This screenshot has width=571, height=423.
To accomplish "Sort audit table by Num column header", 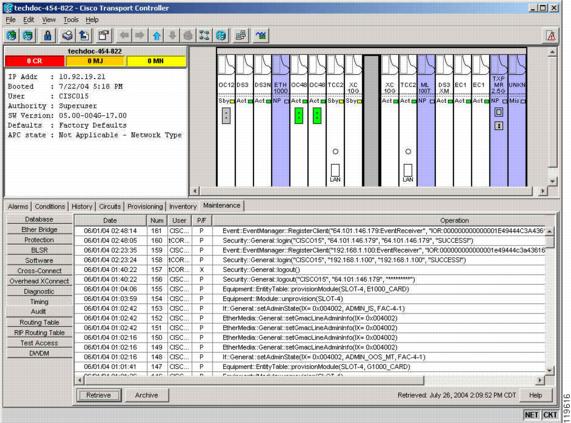I will (157, 220).
